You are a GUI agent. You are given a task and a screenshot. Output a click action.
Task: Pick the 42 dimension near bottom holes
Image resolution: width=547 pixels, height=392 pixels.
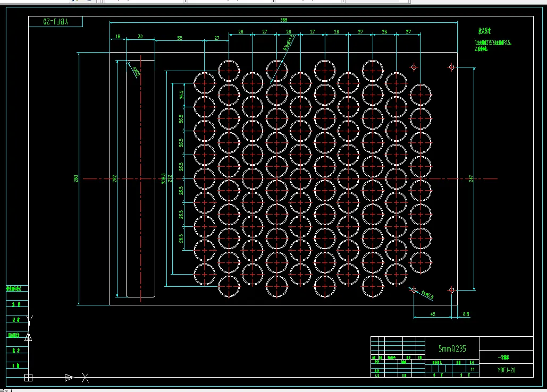pyautogui.click(x=433, y=314)
